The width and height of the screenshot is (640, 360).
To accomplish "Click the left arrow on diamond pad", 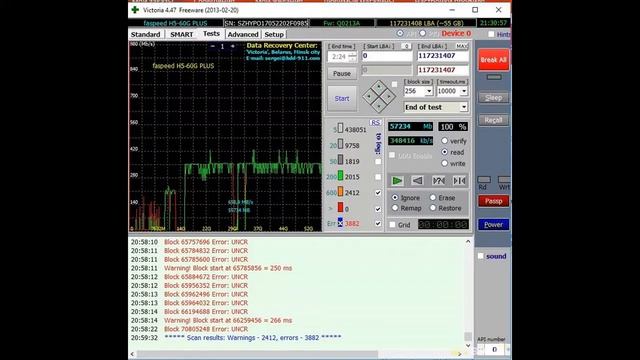I will pyautogui.click(x=369, y=96).
